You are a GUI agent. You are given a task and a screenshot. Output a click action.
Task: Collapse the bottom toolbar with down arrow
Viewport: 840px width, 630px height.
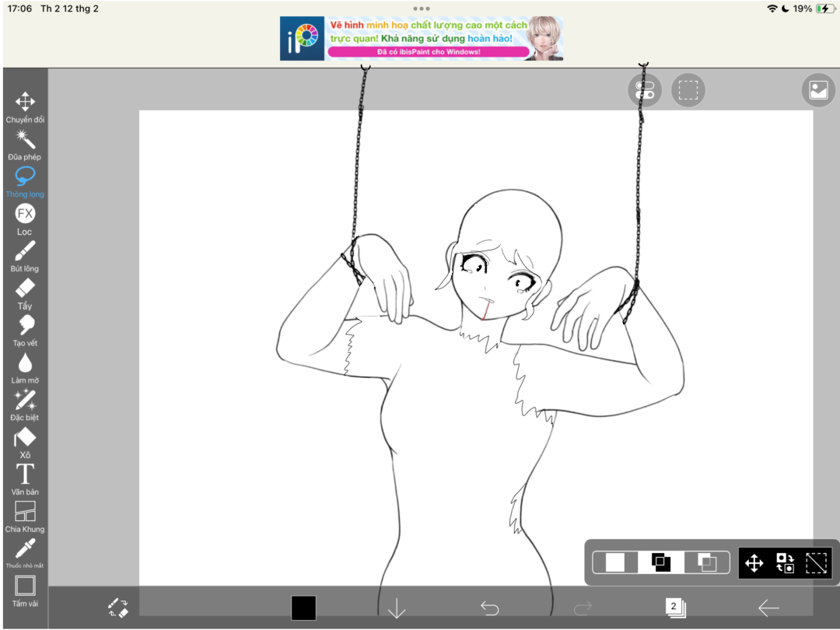point(397,609)
